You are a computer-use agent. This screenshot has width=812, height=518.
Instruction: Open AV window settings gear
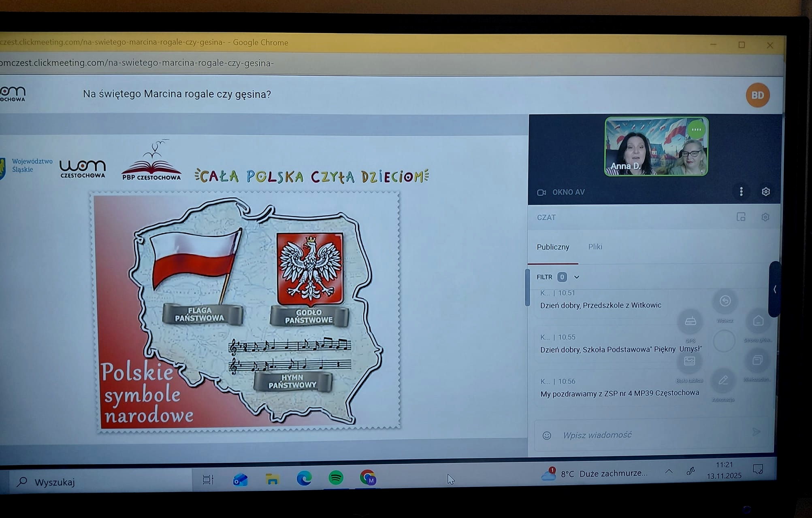tap(765, 192)
